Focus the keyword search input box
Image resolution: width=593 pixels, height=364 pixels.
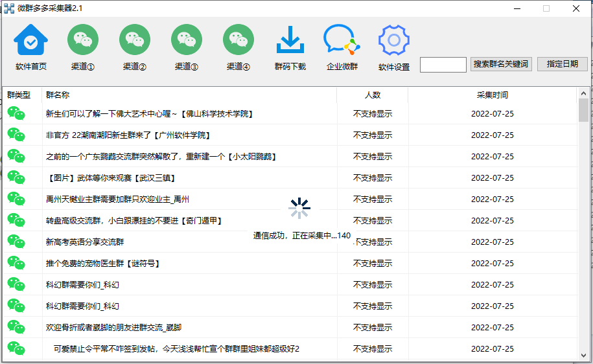point(443,65)
